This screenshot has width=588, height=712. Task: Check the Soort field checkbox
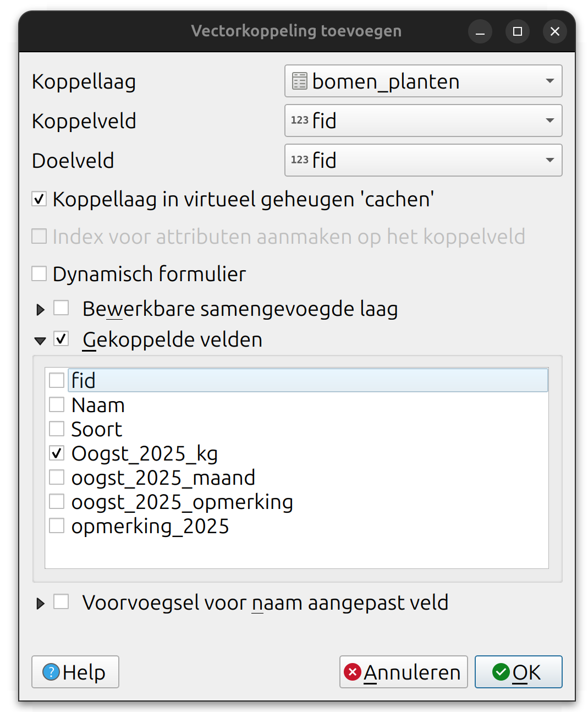(57, 429)
